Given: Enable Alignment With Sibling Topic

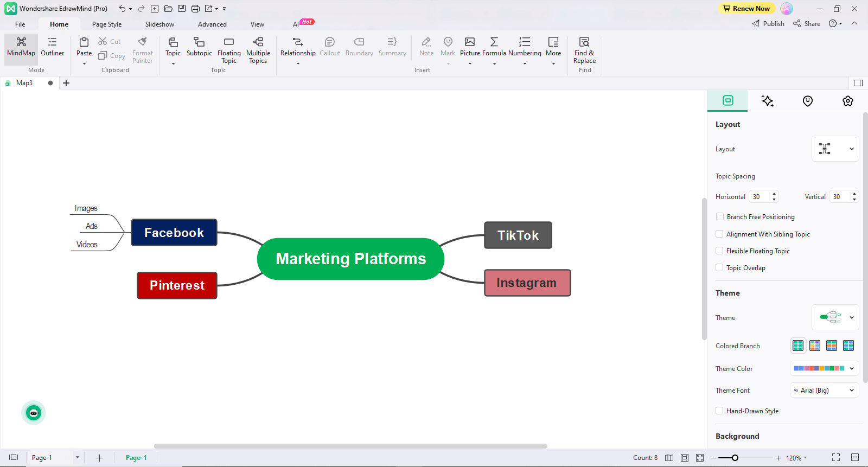Looking at the screenshot, I should point(719,234).
